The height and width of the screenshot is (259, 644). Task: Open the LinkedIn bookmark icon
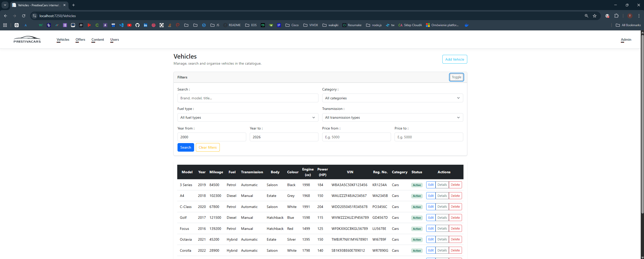point(146,25)
